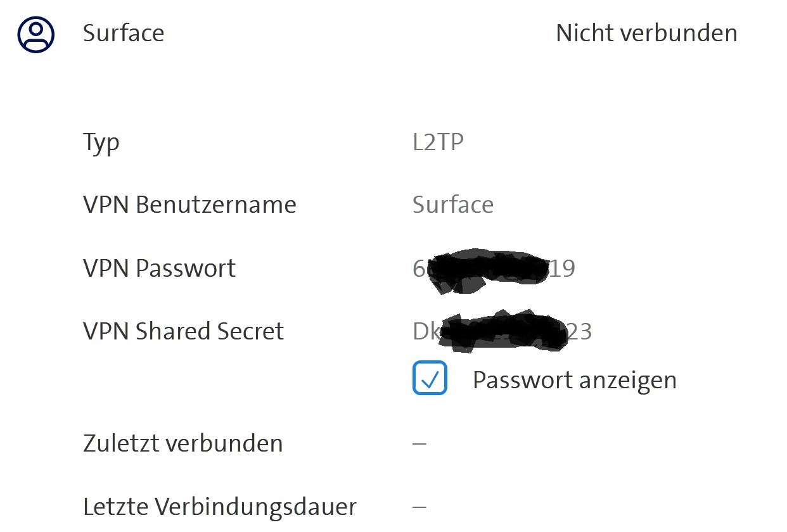Select the Surface connection title in header
Viewport: 787px width, 532px height.
coord(124,34)
